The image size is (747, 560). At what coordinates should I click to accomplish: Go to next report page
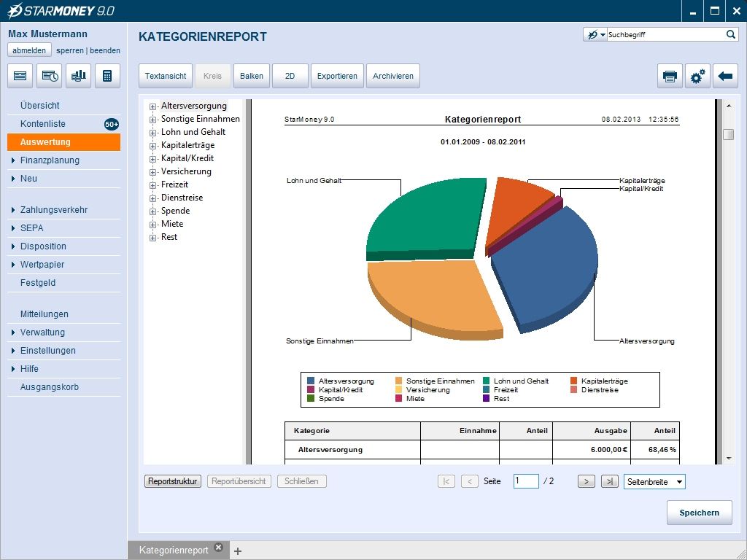tap(587, 481)
